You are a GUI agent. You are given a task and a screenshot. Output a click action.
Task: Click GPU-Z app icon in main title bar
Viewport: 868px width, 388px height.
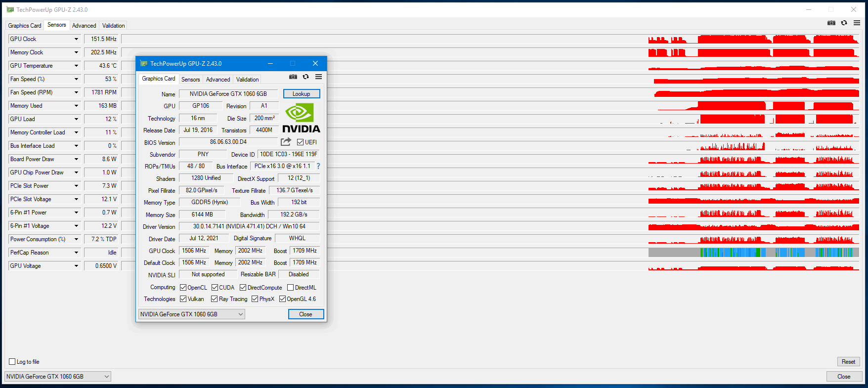(10, 9)
